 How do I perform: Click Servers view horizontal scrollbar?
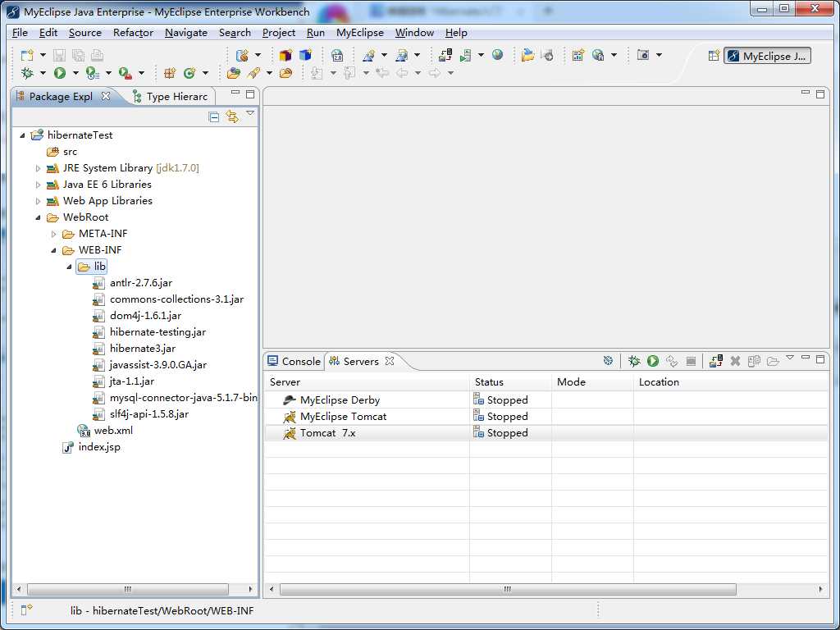(x=508, y=589)
